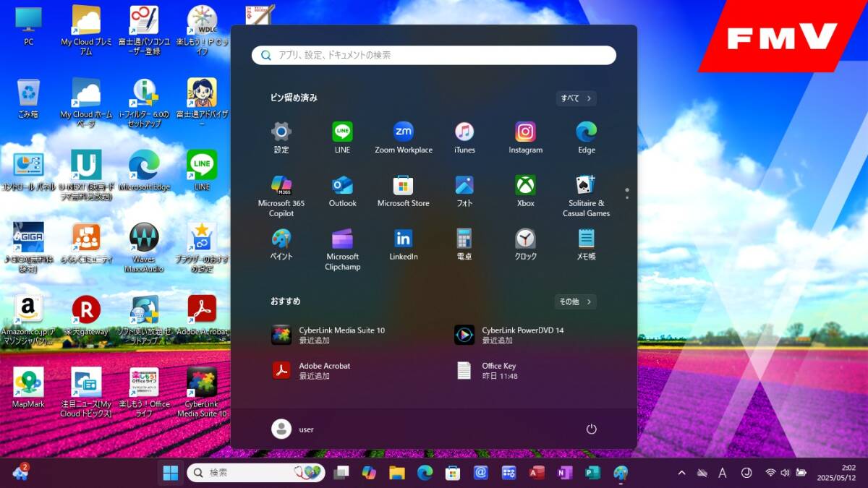Open Wi-Fi network quick settings
Viewport: 868px width, 488px height.
(770, 473)
